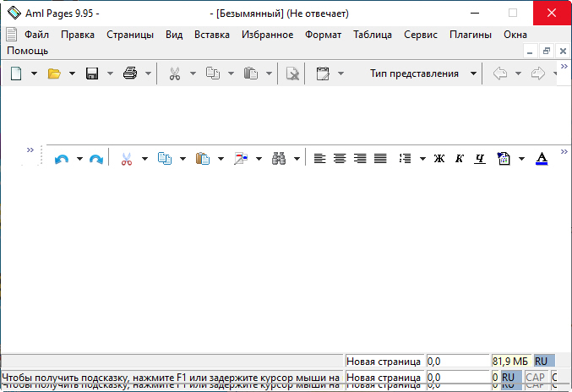Click the insert date/flag pencil icon
Screen dimensions: 572x392
(241, 159)
